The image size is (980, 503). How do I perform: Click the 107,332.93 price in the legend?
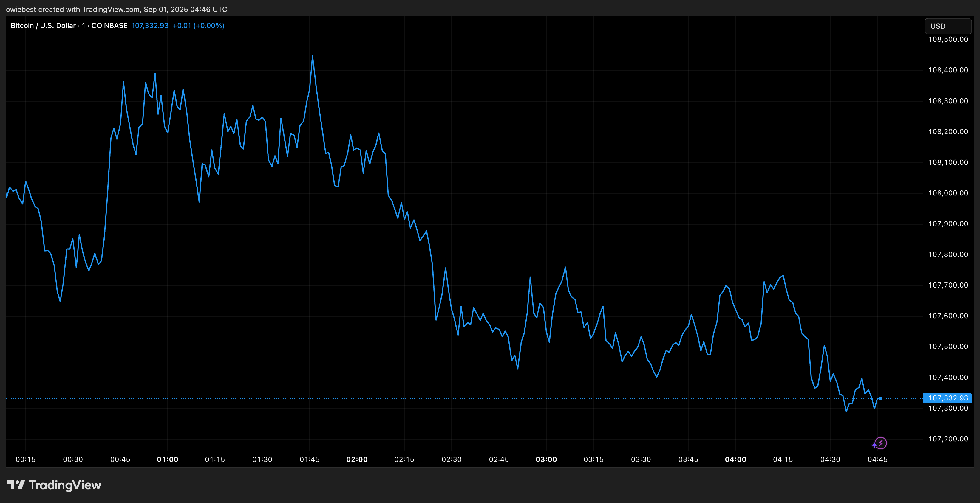click(x=150, y=25)
